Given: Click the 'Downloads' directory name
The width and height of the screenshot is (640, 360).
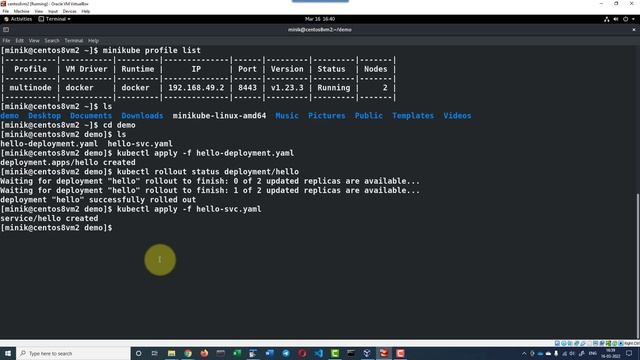Looking at the screenshot, I should pos(142,116).
